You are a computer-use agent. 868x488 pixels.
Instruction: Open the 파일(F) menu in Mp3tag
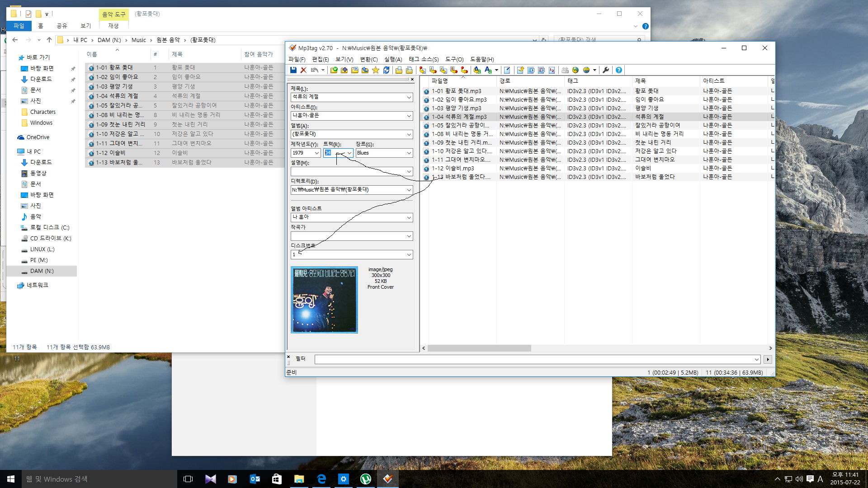[x=297, y=59]
